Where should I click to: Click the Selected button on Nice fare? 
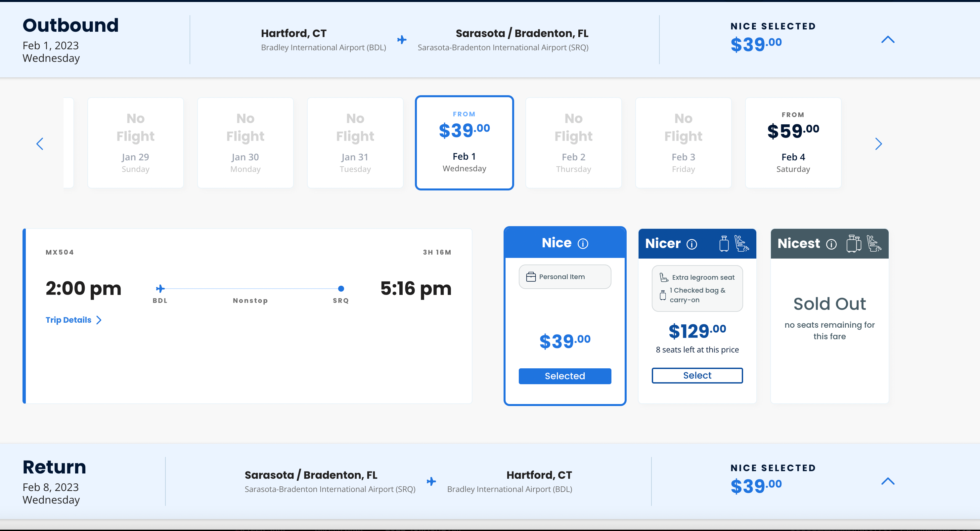(x=564, y=376)
